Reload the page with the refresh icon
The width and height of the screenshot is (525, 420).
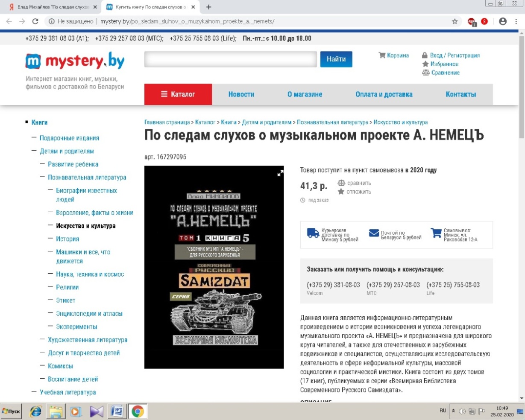35,21
